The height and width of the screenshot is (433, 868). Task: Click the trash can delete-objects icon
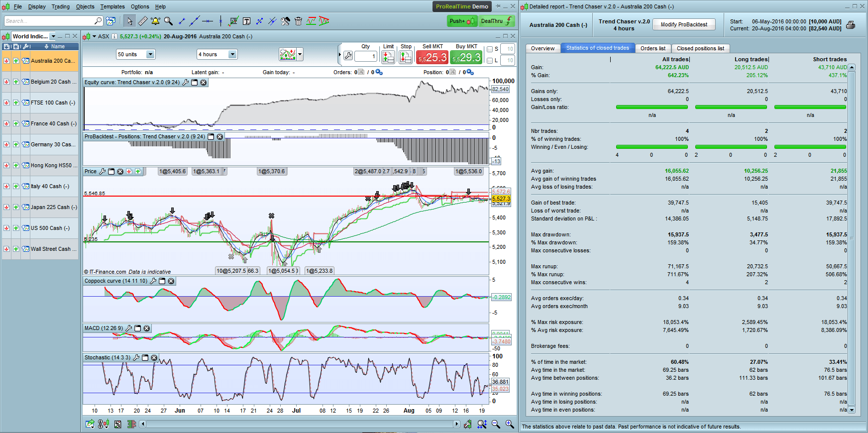[298, 21]
